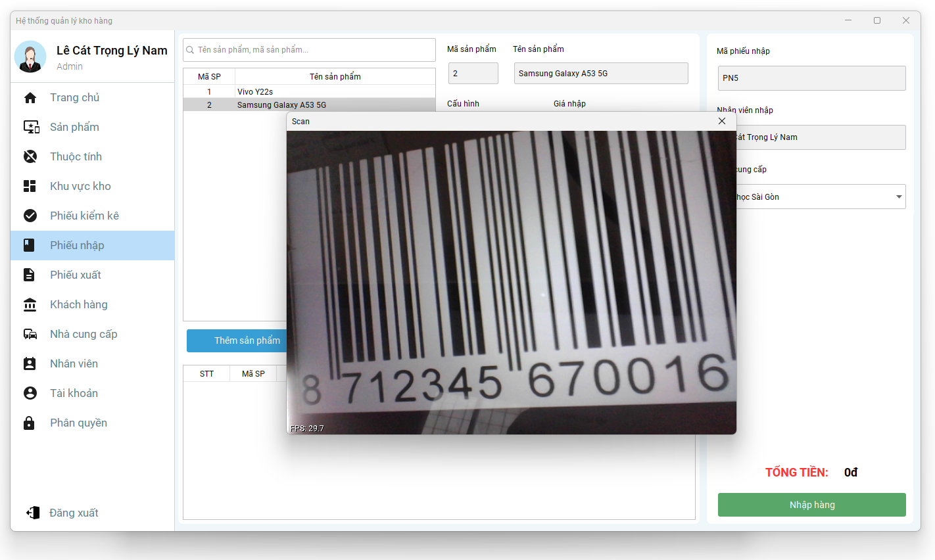The image size is (935, 560).
Task: Click the Phiếu nhập book icon
Action: pos(29,245)
